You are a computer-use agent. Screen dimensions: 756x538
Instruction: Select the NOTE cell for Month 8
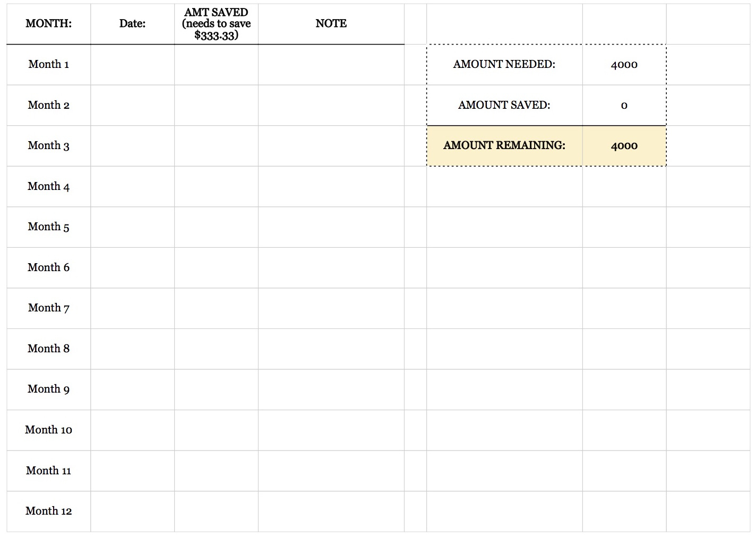331,349
